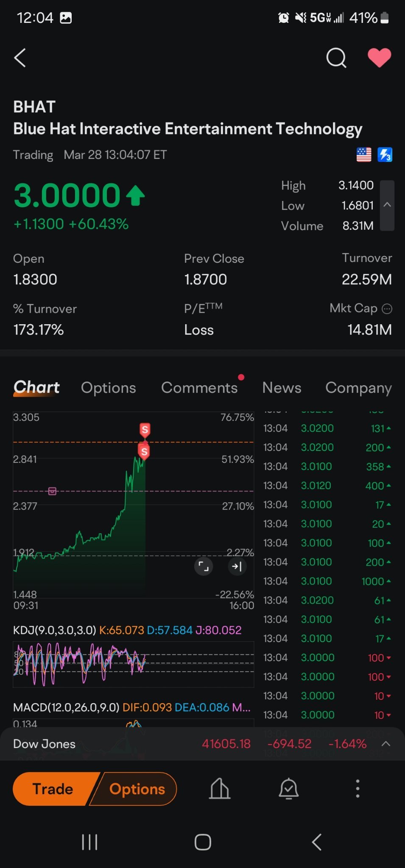Tap the Open price 1.8300
405x868 pixels.
click(x=35, y=279)
